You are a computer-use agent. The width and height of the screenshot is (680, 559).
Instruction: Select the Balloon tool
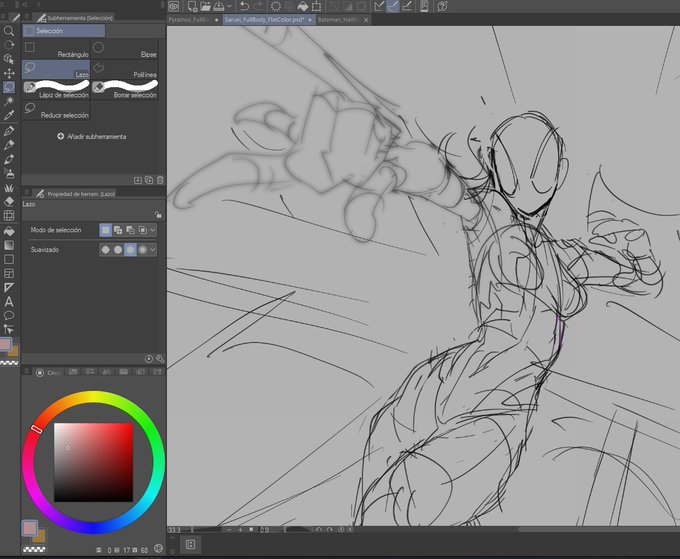(9, 315)
